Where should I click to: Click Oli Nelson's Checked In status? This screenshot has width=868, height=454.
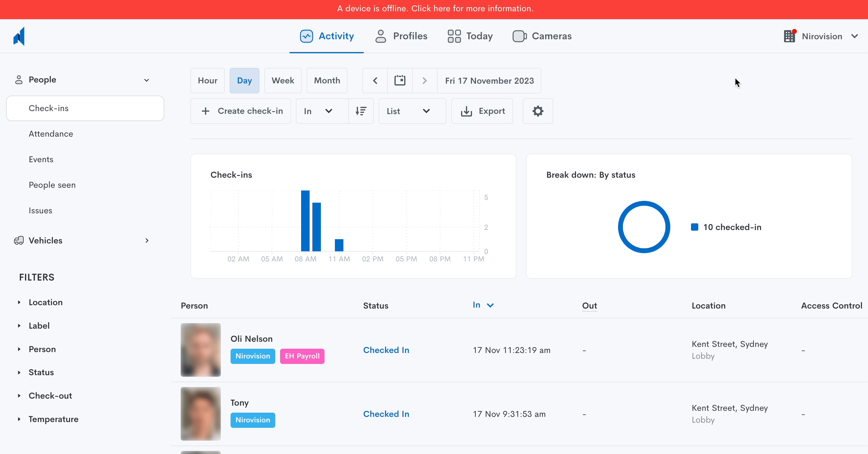tap(386, 350)
